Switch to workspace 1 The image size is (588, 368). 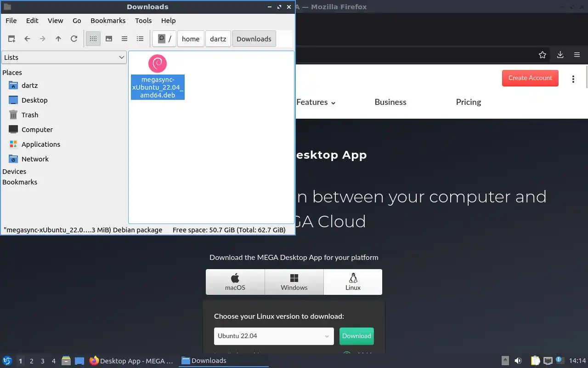(20, 361)
